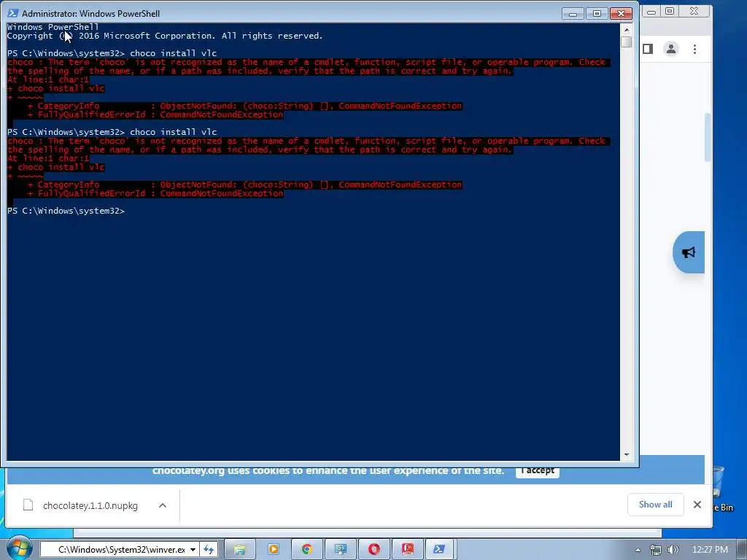Maximize the Chrome window behind
747x560 pixels.
coord(670,12)
